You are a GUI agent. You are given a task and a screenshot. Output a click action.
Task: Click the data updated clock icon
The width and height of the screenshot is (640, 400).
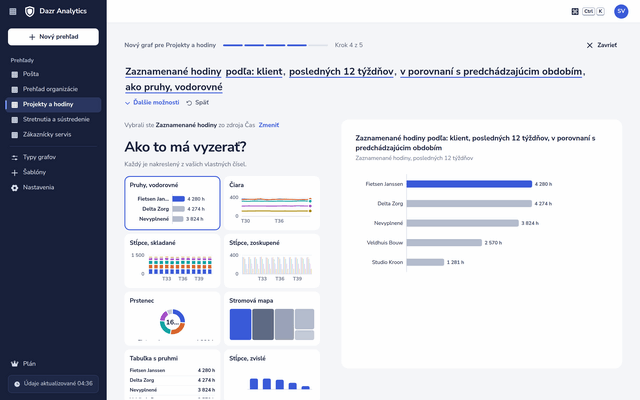17,384
